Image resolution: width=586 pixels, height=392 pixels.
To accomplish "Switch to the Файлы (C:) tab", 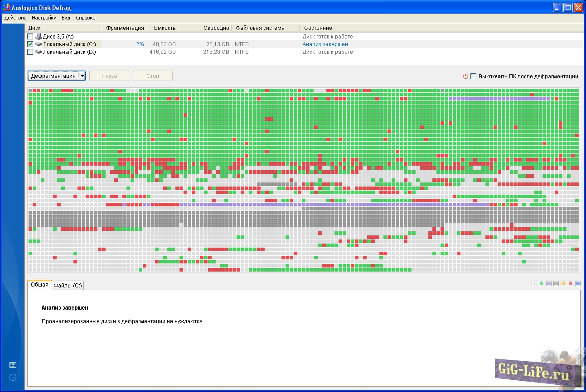I will 68,286.
